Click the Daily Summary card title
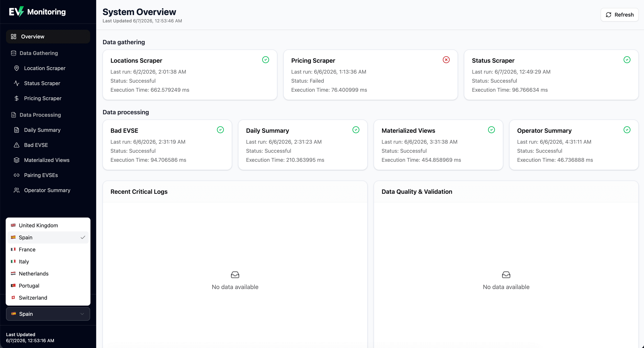The width and height of the screenshot is (644, 348). pos(267,130)
